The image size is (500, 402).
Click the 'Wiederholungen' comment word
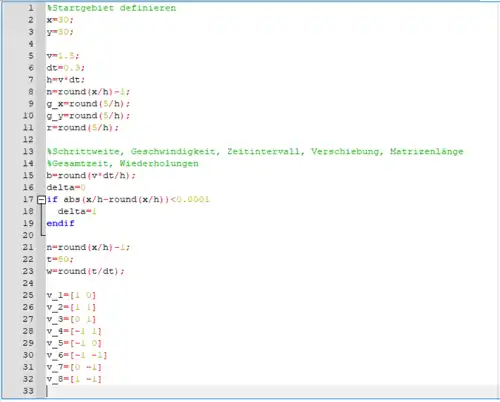coord(159,163)
